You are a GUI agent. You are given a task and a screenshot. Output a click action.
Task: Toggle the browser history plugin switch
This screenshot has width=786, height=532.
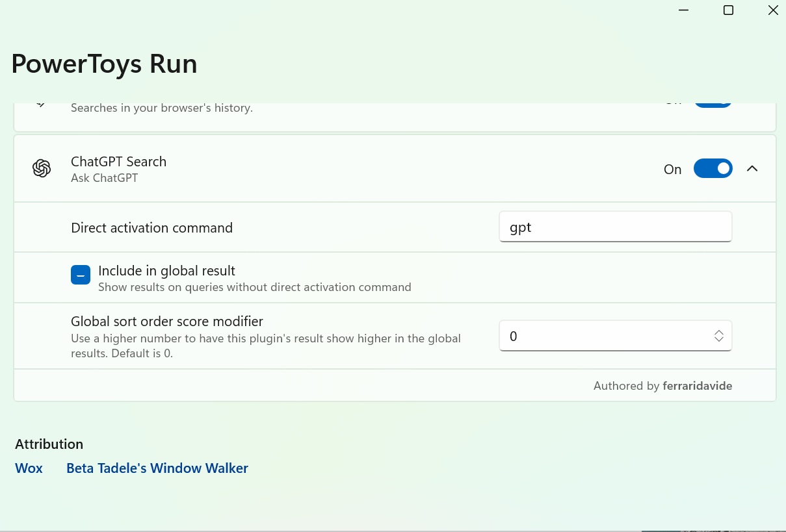click(713, 103)
